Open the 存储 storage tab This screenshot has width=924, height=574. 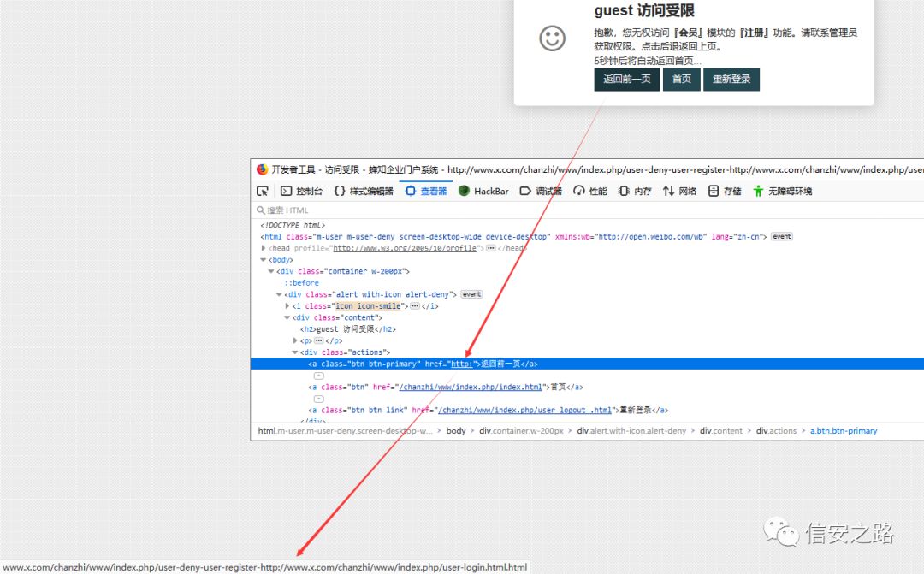point(725,191)
